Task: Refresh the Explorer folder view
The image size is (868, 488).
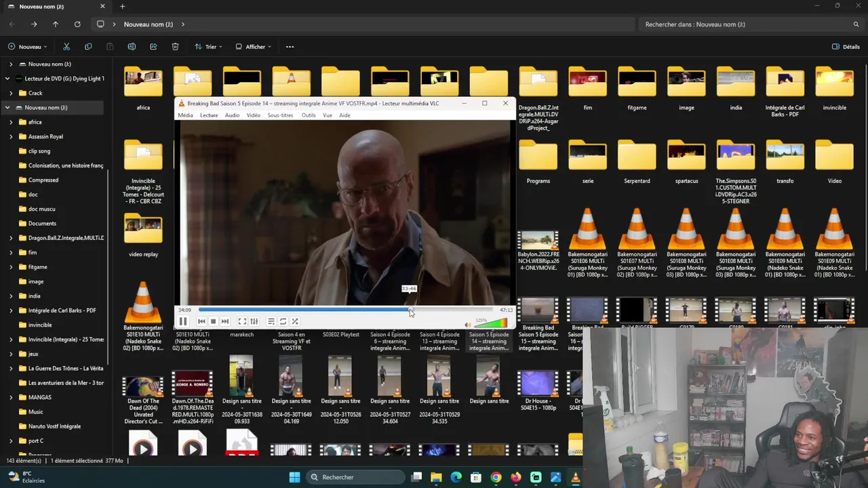Action: [77, 24]
